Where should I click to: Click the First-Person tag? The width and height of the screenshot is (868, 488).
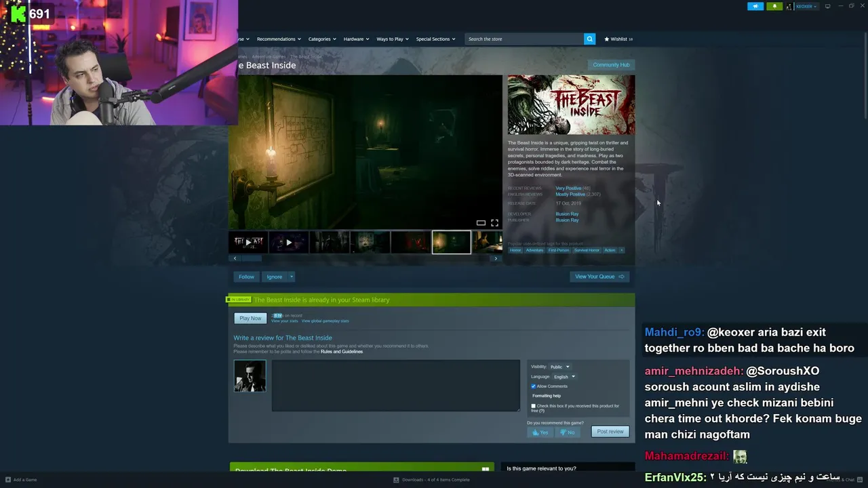click(x=559, y=250)
